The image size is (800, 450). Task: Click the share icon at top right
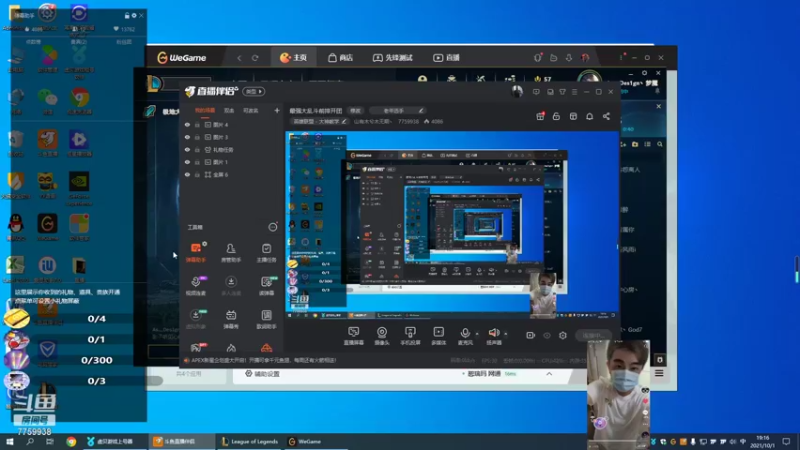click(x=606, y=116)
